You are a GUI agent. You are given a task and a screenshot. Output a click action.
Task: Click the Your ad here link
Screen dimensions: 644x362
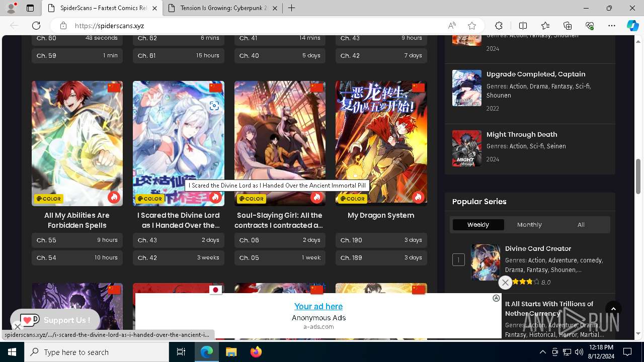[318, 306]
